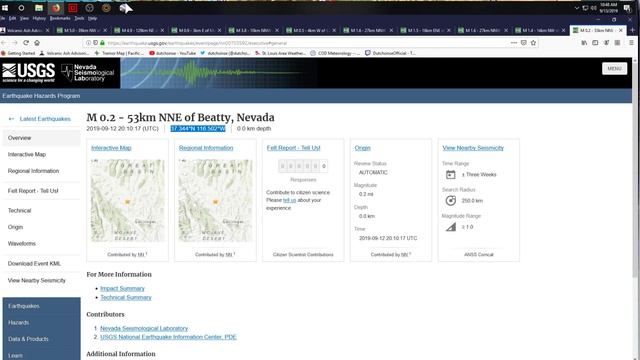Open the Firefox hamburger menu

(x=631, y=42)
